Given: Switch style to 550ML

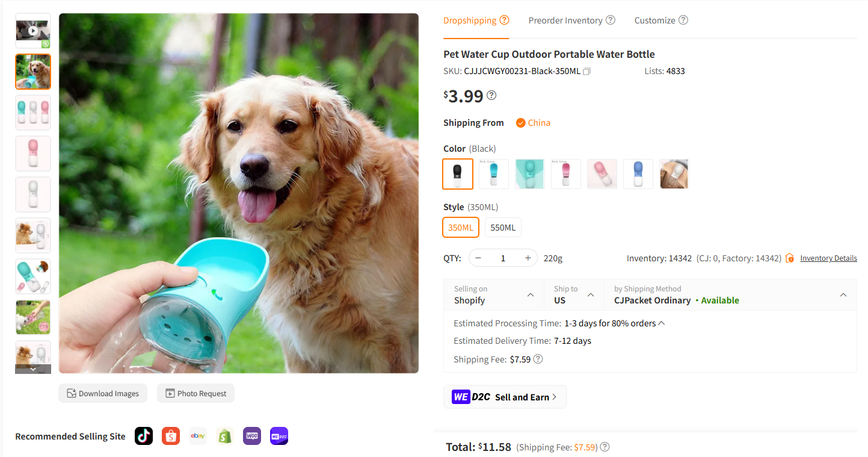Looking at the screenshot, I should coord(503,228).
